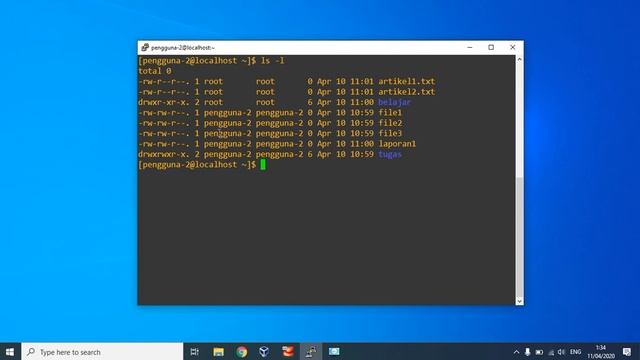Click the directory name tugas
Screen dimensions: 640x360
click(390, 154)
